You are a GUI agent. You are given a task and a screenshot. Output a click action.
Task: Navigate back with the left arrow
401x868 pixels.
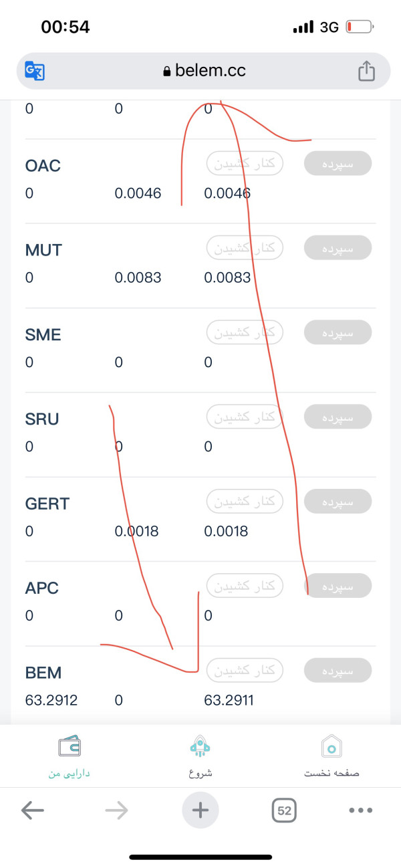32,810
